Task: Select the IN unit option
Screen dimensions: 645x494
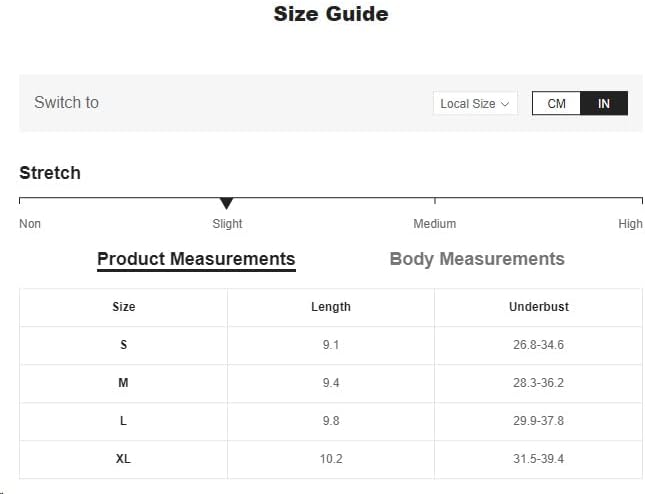Action: [604, 104]
